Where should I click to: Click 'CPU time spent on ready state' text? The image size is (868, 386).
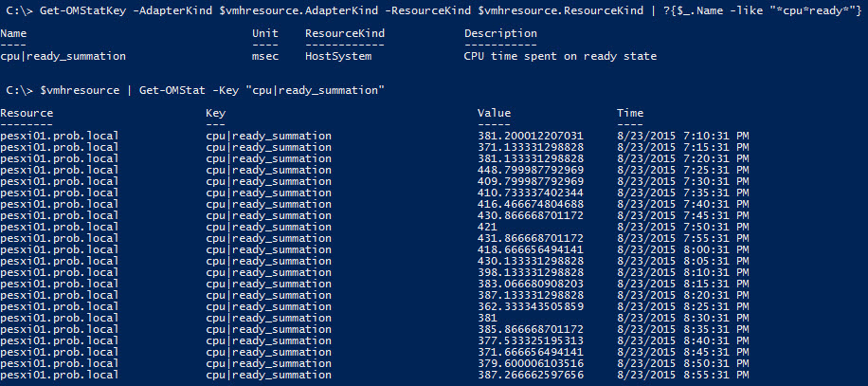click(x=560, y=56)
